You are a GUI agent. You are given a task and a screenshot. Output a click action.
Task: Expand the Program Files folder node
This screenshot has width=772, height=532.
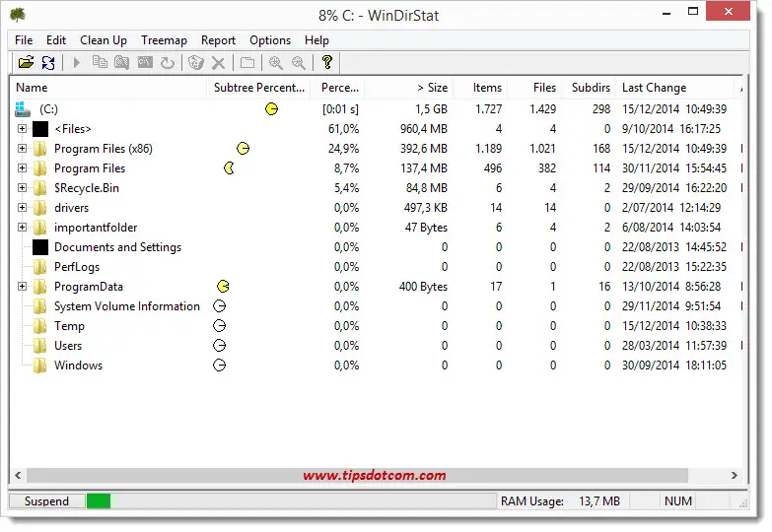click(x=22, y=168)
